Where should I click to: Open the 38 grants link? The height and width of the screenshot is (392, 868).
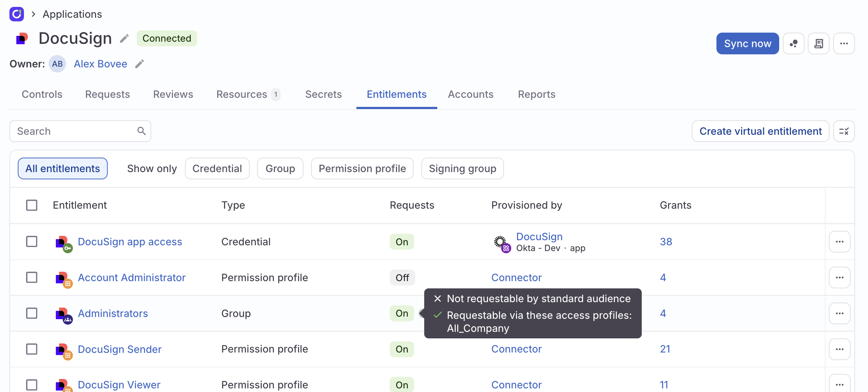pyautogui.click(x=666, y=242)
